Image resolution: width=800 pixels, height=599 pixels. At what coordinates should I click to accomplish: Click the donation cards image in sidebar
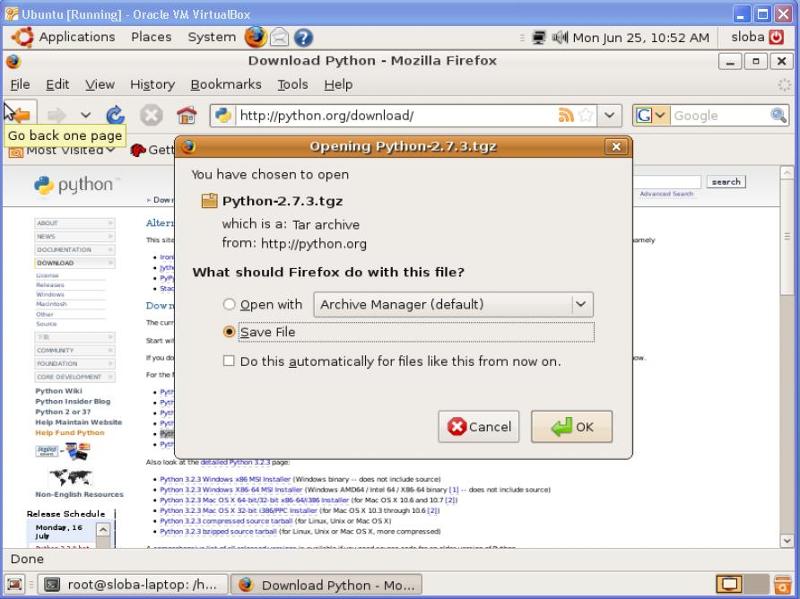(63, 451)
